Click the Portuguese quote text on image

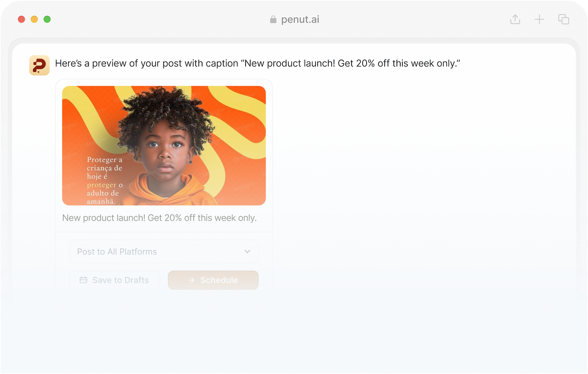[x=105, y=180]
